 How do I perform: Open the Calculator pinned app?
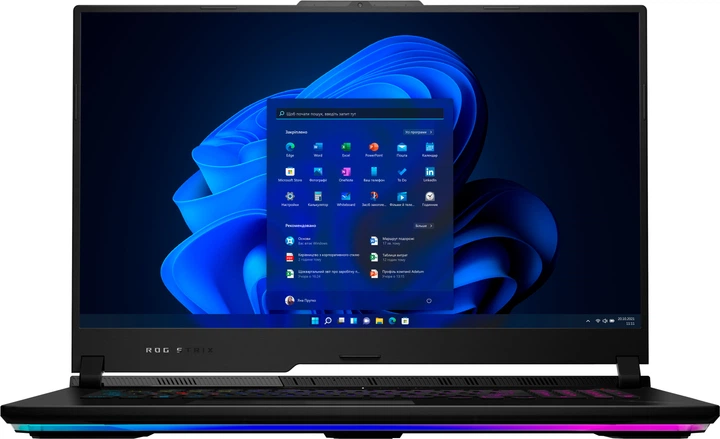click(318, 198)
